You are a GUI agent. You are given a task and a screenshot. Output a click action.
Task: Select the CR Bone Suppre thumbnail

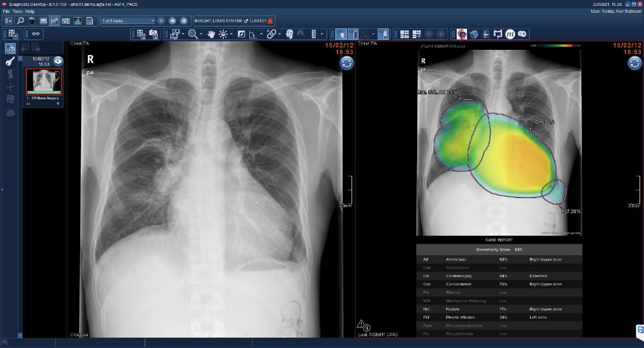tap(44, 81)
